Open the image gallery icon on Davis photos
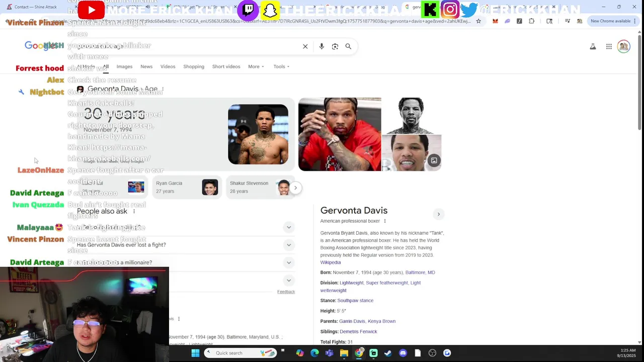This screenshot has height=362, width=644. pos(434,160)
